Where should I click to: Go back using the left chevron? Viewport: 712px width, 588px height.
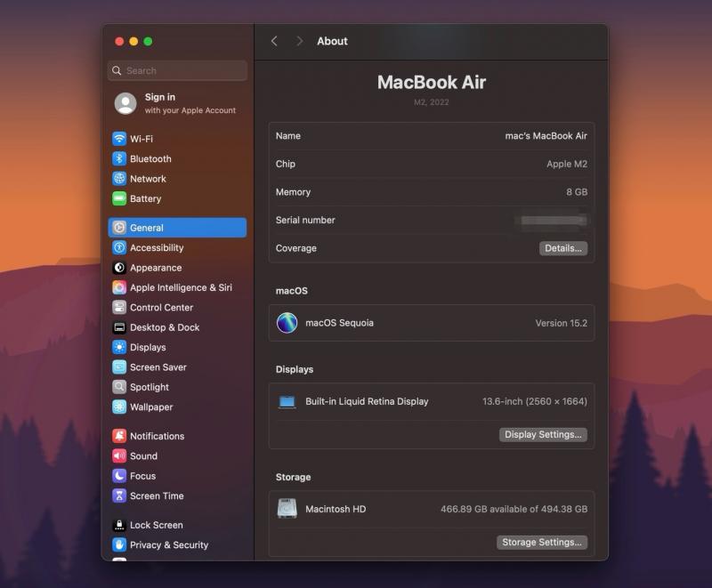point(274,41)
